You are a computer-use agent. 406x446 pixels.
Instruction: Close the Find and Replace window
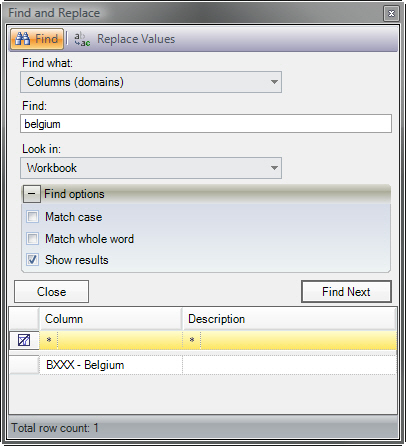point(391,13)
